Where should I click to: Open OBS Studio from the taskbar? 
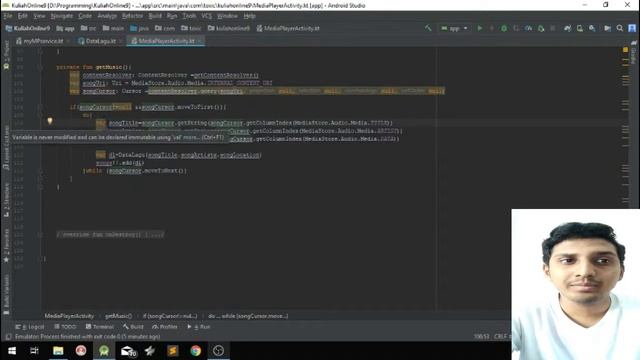(218, 351)
